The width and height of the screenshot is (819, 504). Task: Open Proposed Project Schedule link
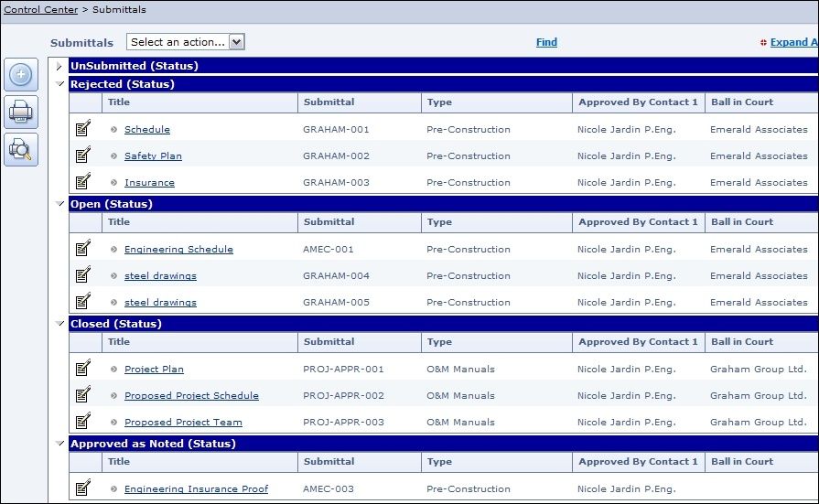click(x=191, y=396)
